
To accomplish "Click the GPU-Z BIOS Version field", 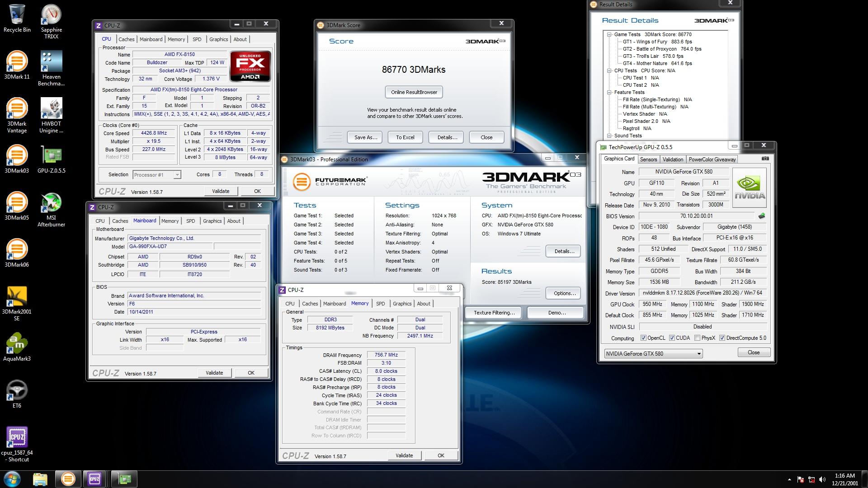I will point(696,216).
